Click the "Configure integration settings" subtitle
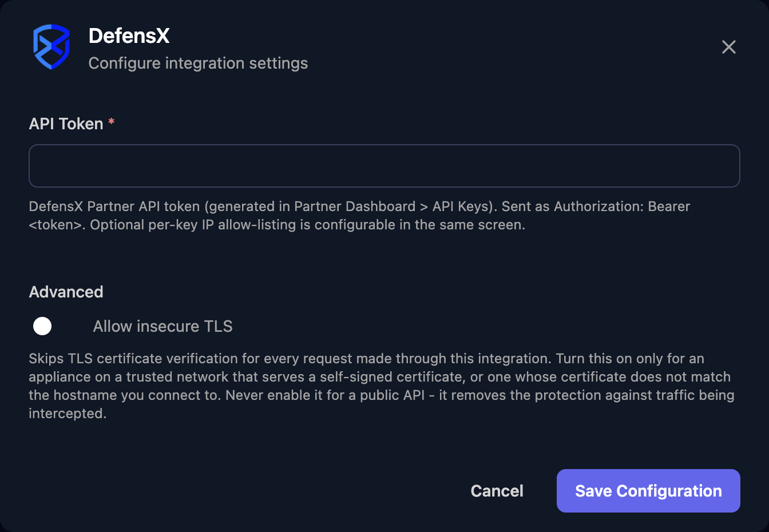This screenshot has width=769, height=532. [198, 63]
